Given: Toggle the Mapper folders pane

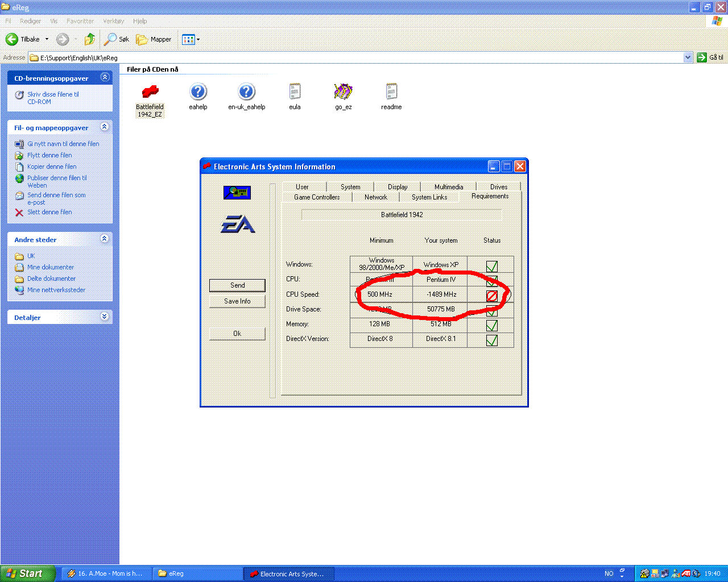Looking at the screenshot, I should [154, 39].
